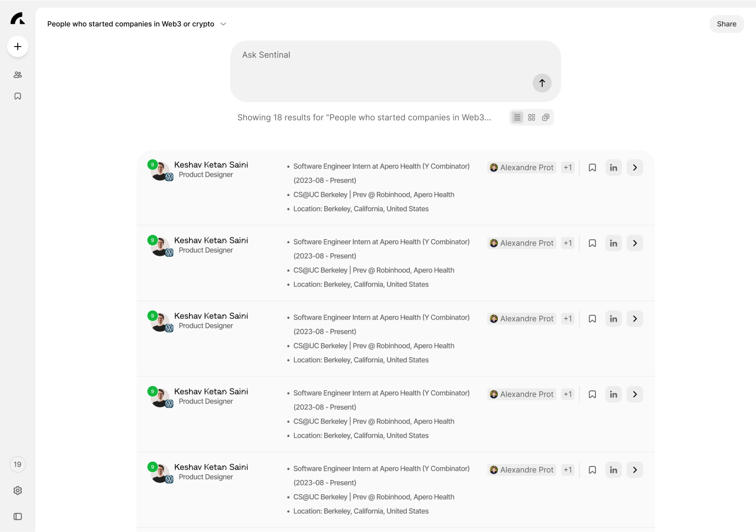Expand the first Keshav Ketan Saini result arrow
The height and width of the screenshot is (532, 756).
pos(635,168)
